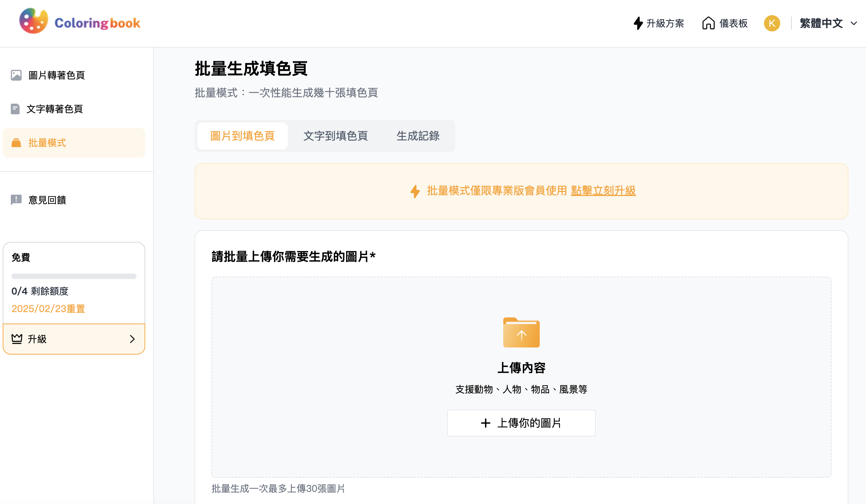This screenshot has height=504, width=866.
Task: Click the lightning bolt upgrade plan icon
Action: point(638,23)
